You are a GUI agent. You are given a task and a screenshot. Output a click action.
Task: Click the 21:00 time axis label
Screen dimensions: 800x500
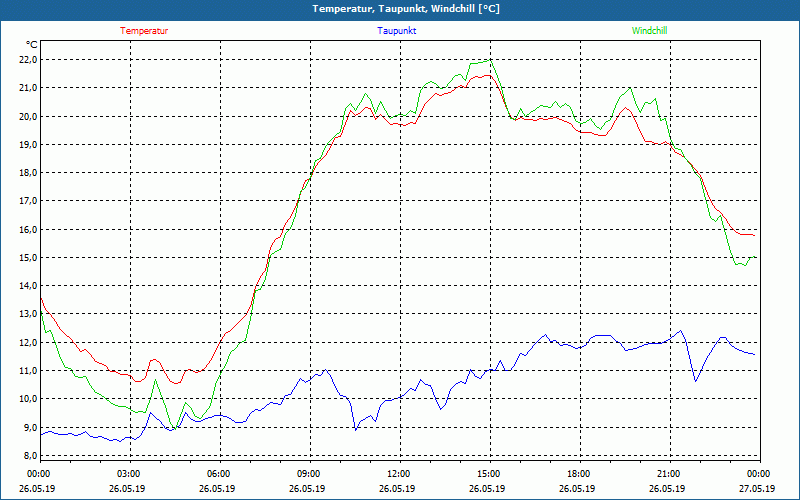click(670, 473)
